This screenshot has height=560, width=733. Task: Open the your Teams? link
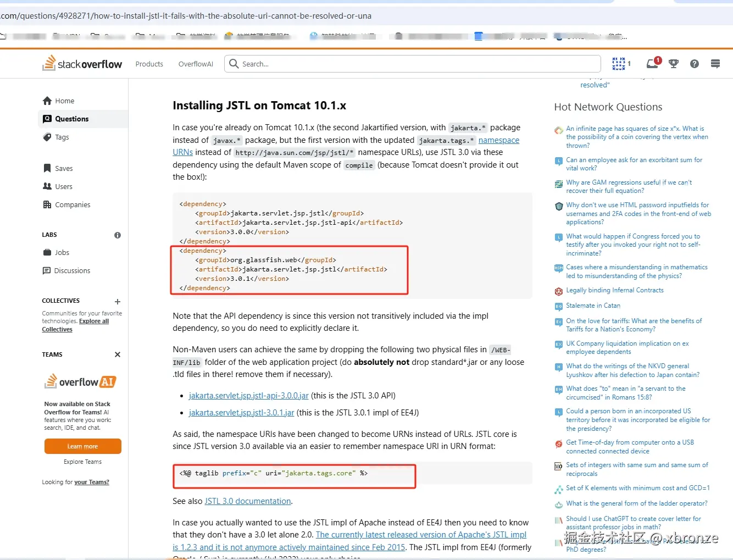click(x=92, y=482)
